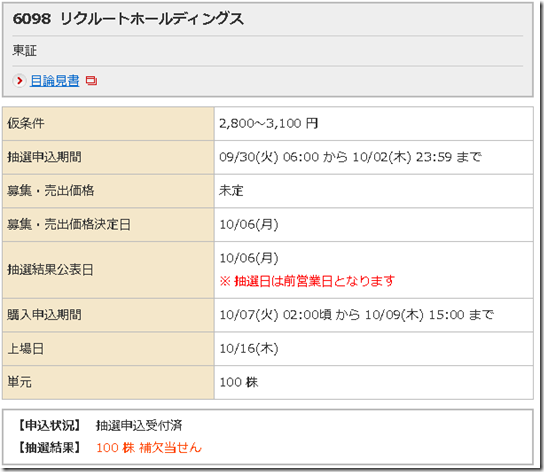Screen dimensions: 544x472
Task: Select the price range 2,800～3,100 円
Action: [269, 123]
